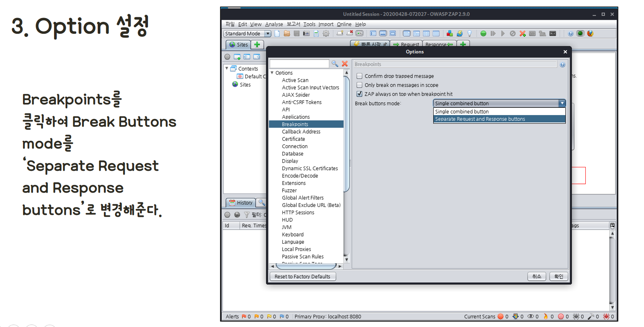The height and width of the screenshot is (327, 644).
Task: Select Active Scan in Options tree
Action: point(295,80)
